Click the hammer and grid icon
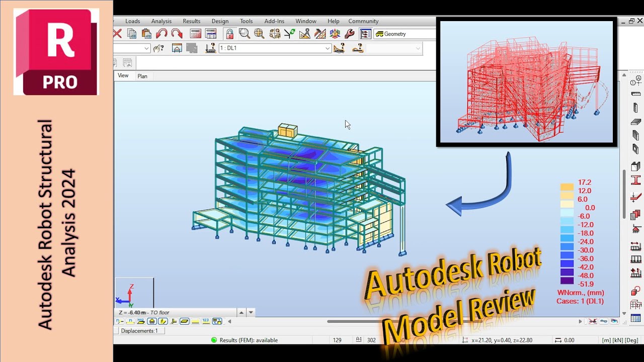The image size is (644, 362). pos(319,34)
